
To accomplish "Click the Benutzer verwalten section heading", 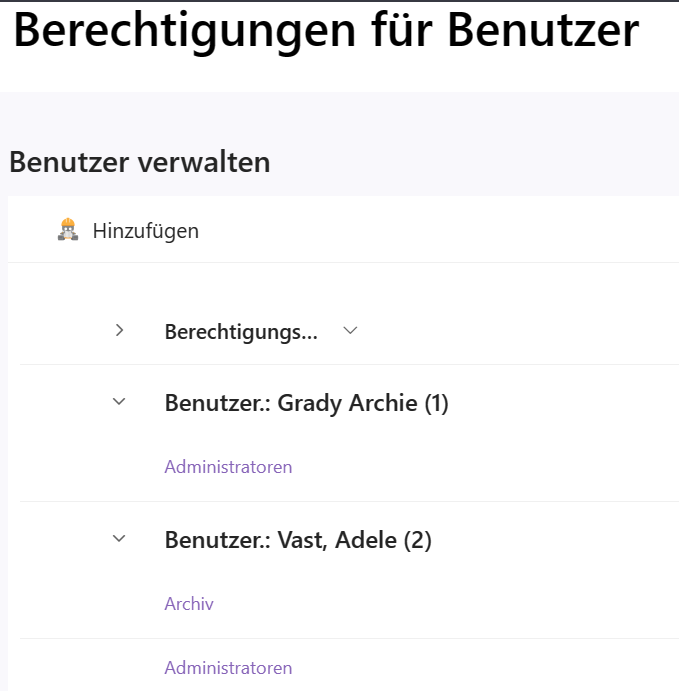I will tap(140, 162).
